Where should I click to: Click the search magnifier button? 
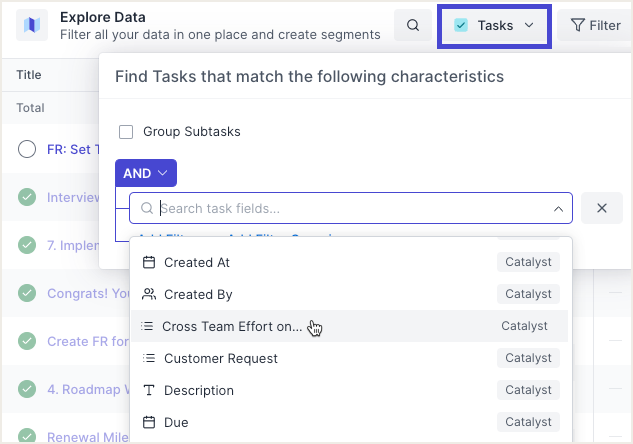(413, 25)
